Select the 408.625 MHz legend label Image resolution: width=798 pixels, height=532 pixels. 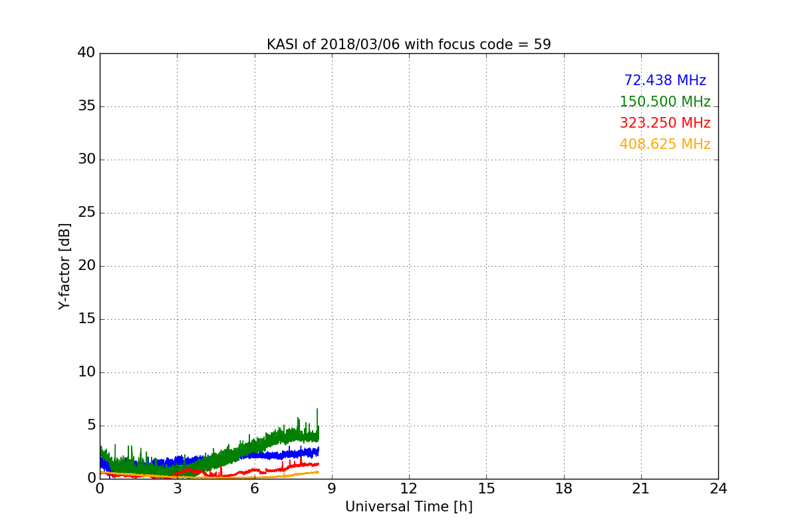(665, 144)
